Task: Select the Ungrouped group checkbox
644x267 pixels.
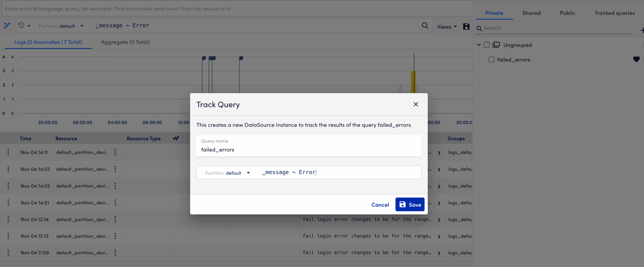Action: tap(487, 44)
